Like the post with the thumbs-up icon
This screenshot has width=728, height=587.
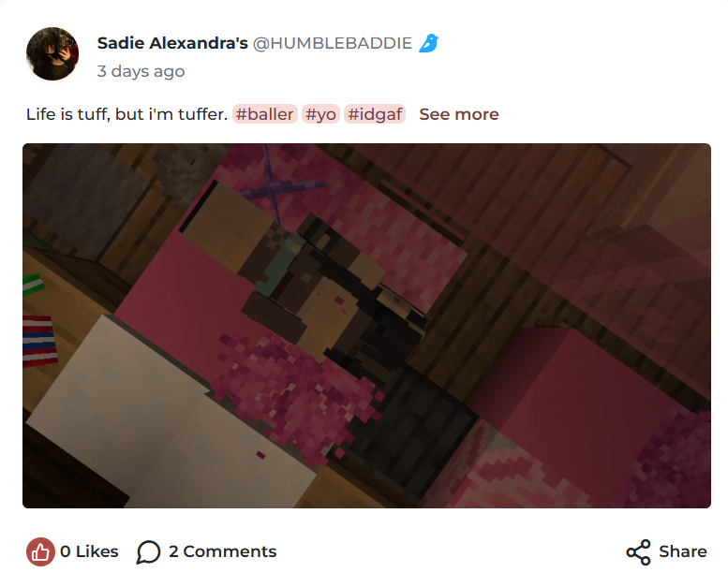coord(40,551)
